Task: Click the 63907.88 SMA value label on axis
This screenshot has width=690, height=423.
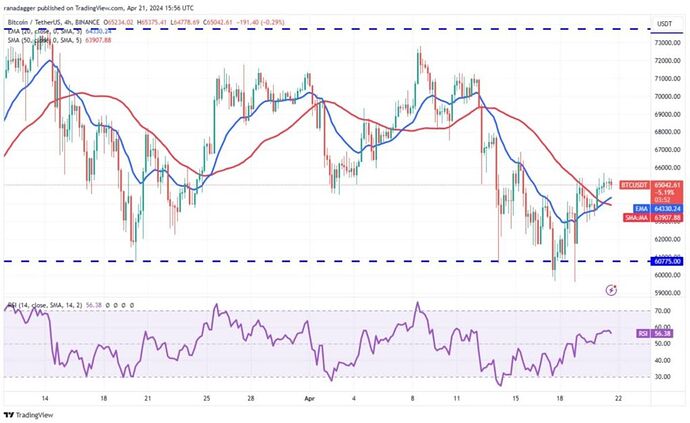Action: (668, 217)
